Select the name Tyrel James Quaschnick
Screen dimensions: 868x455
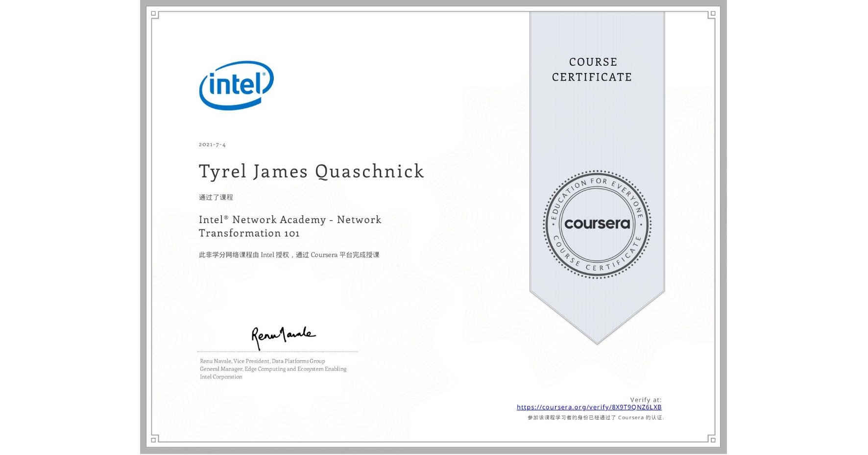point(311,171)
